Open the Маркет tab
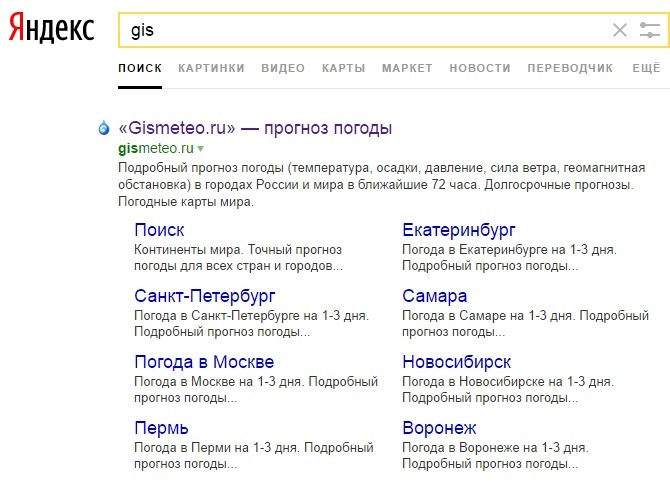670x486 pixels. tap(407, 68)
